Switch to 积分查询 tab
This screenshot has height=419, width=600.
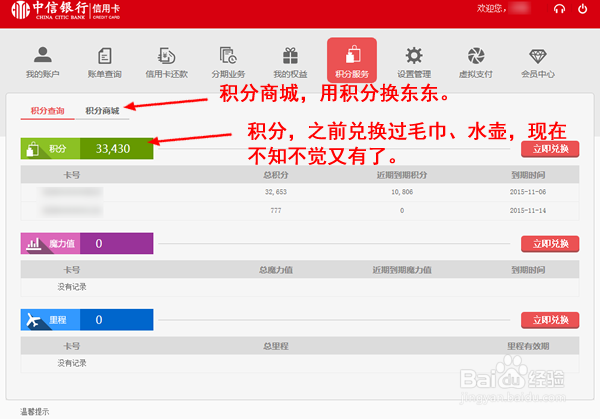click(x=47, y=111)
